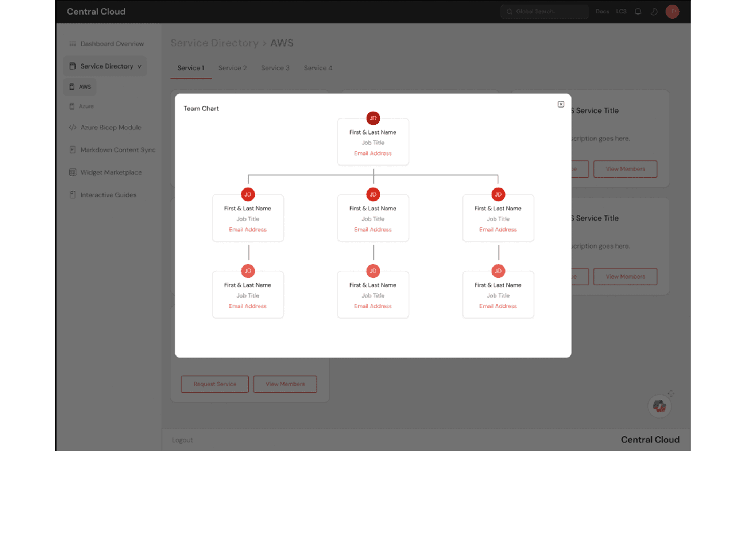Click the middle bottom-level member's Email Address
Viewport: 747px width, 560px height.
[373, 306]
